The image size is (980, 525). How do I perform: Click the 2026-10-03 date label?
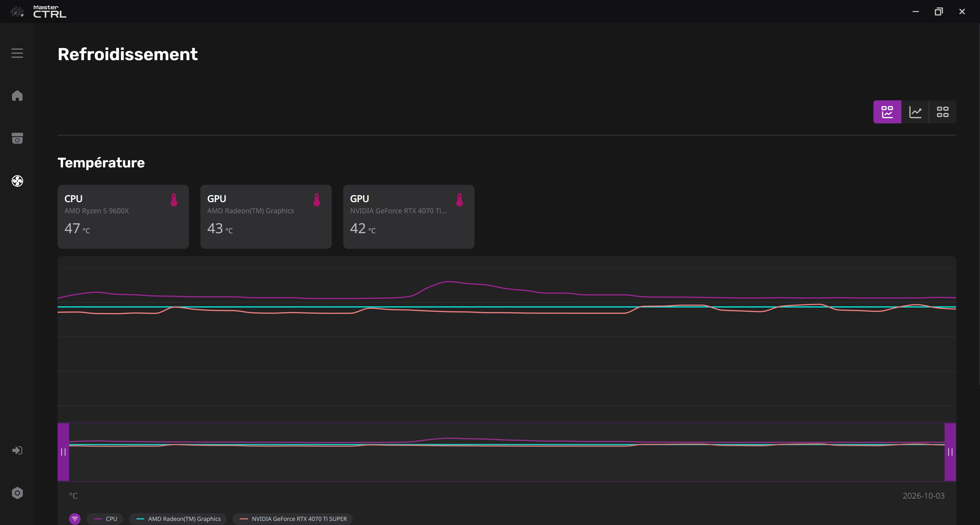click(x=924, y=496)
